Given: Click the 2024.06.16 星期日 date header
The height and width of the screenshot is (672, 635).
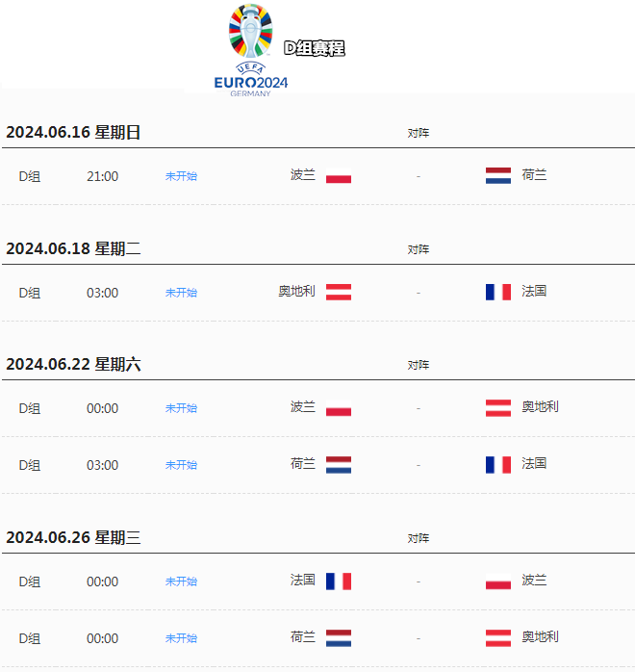Looking at the screenshot, I should [73, 133].
